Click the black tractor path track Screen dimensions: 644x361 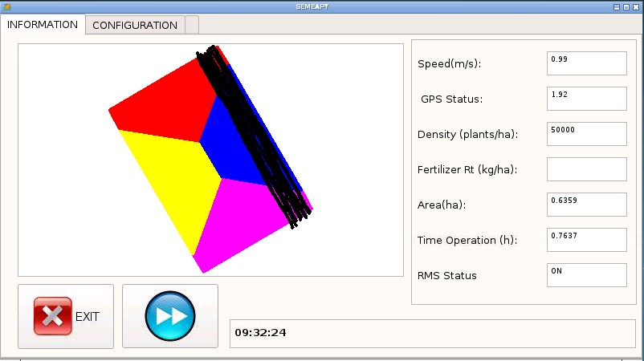[x=253, y=136]
